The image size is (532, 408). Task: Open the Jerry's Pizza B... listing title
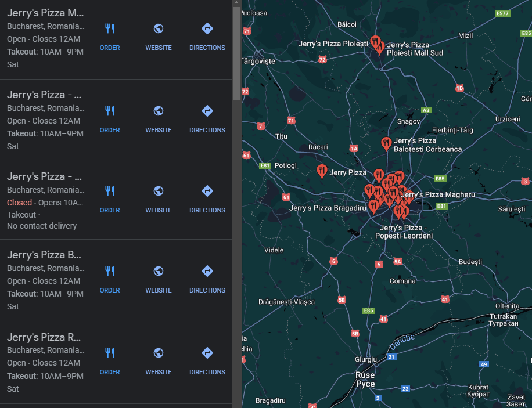point(44,255)
